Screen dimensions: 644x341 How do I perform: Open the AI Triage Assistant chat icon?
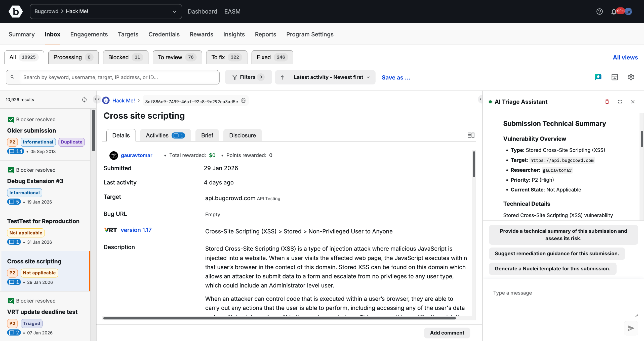tap(598, 77)
